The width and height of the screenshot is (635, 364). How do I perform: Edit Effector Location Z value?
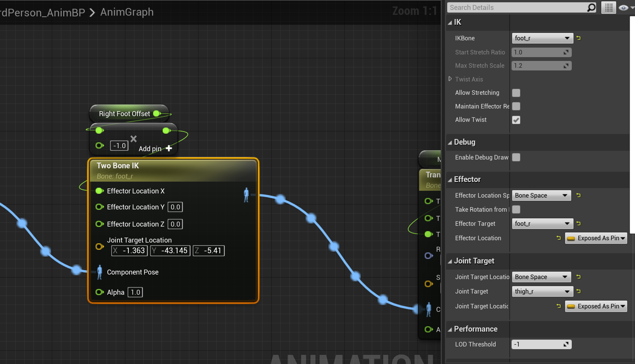(x=175, y=224)
